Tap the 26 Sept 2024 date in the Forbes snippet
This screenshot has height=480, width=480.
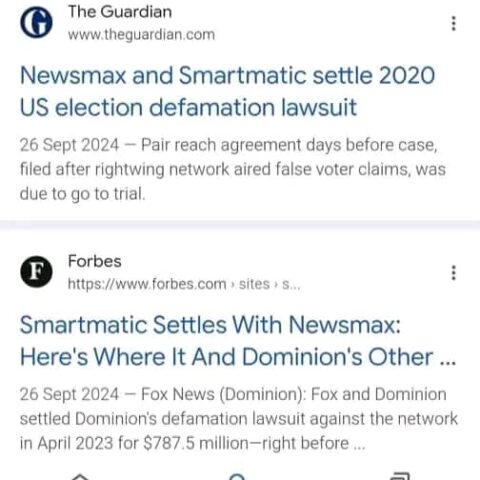69,394
